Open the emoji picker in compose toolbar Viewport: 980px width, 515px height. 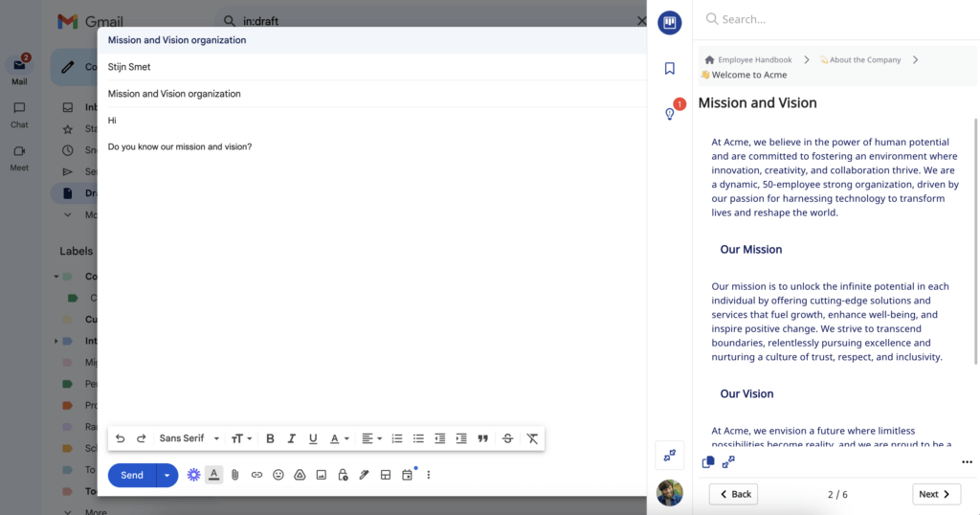point(278,475)
